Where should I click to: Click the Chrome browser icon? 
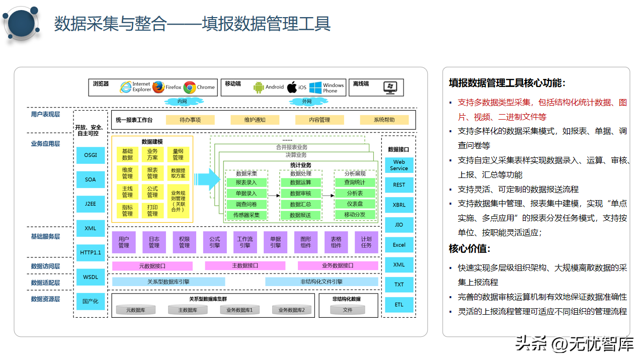click(x=190, y=87)
